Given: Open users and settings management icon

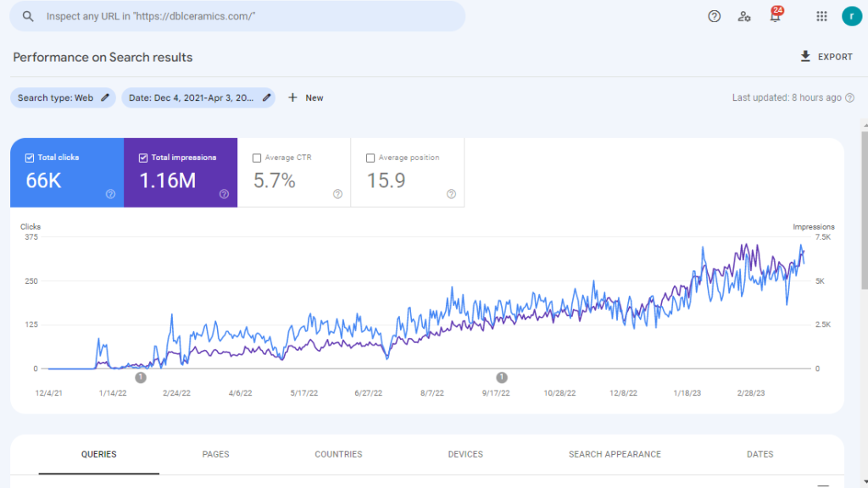Looking at the screenshot, I should click(x=744, y=16).
